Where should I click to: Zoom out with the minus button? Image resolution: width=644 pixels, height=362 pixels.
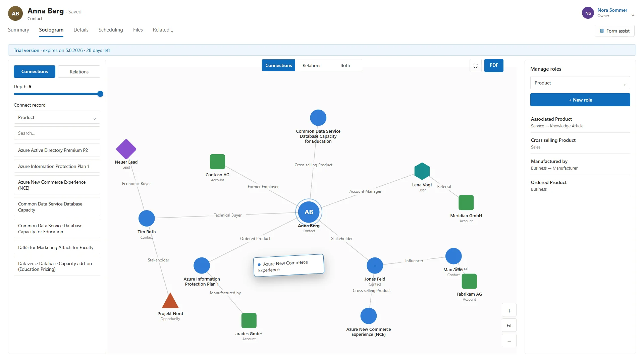(509, 341)
